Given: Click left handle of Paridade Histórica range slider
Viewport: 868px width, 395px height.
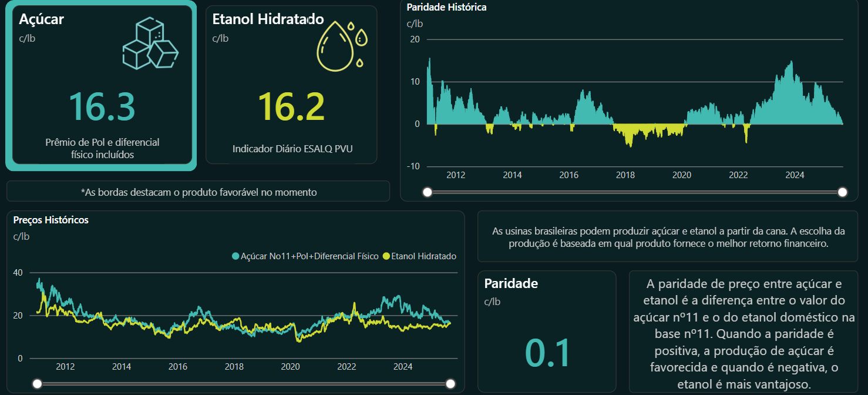Looking at the screenshot, I should coord(428,192).
